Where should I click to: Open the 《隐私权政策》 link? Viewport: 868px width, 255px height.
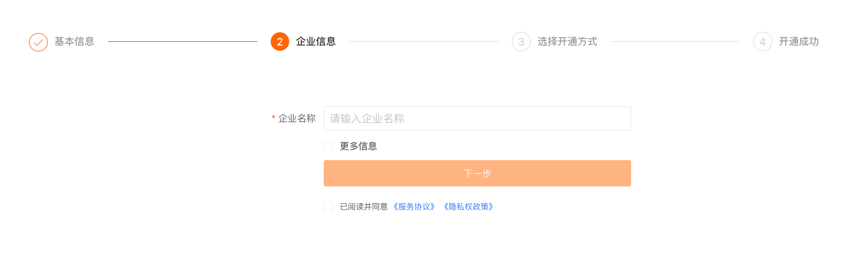pos(469,206)
